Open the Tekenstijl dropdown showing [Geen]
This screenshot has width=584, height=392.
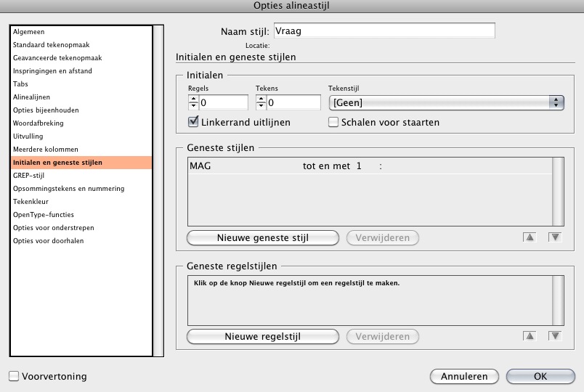click(x=446, y=102)
